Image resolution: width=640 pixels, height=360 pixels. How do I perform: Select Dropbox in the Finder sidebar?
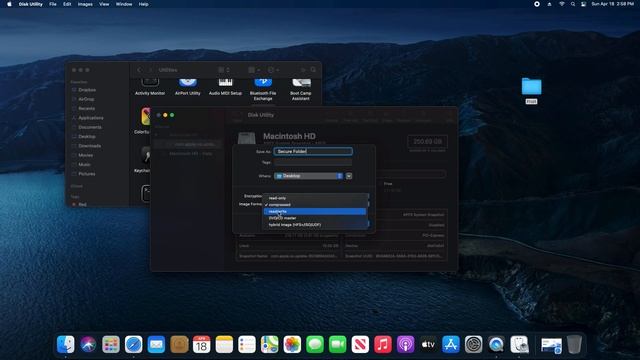coord(87,90)
